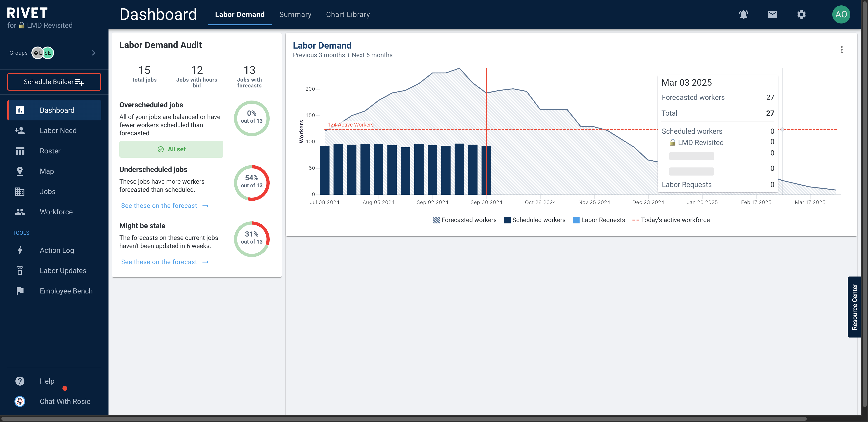
Task: Open the Employee Bench tool
Action: (x=54, y=291)
